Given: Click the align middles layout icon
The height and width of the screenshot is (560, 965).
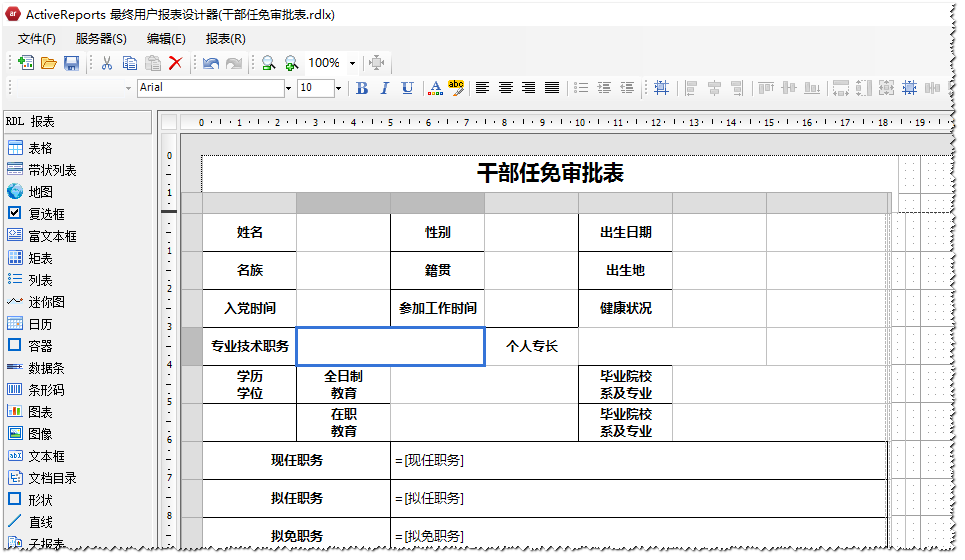Looking at the screenshot, I should [x=789, y=89].
